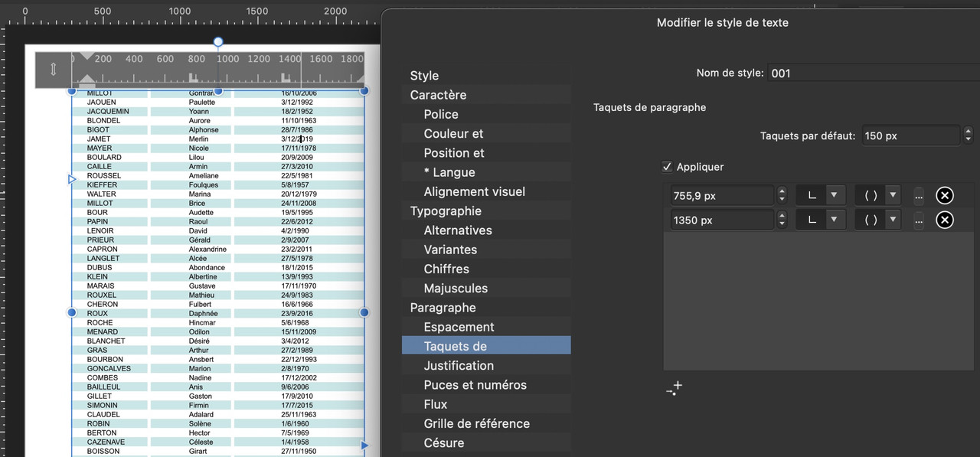Toggle the Appliquer checkbox

point(667,166)
